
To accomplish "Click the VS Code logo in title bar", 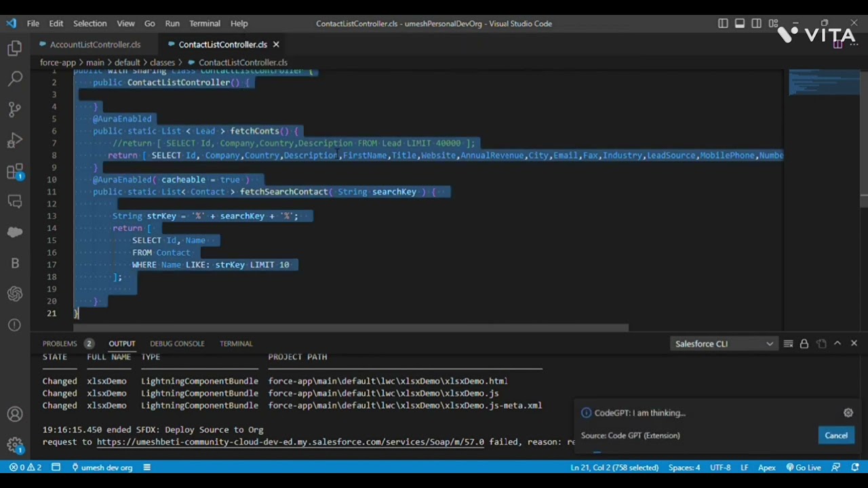I will [x=12, y=23].
